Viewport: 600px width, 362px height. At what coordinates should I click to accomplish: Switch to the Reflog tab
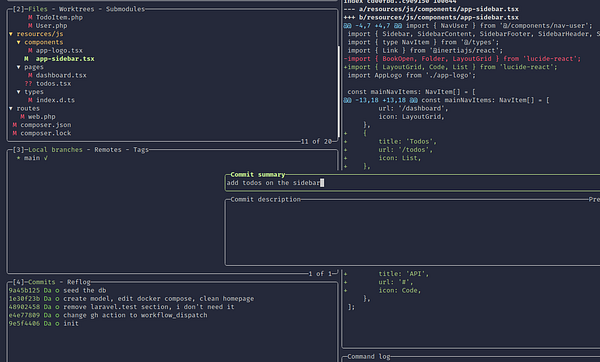78,282
